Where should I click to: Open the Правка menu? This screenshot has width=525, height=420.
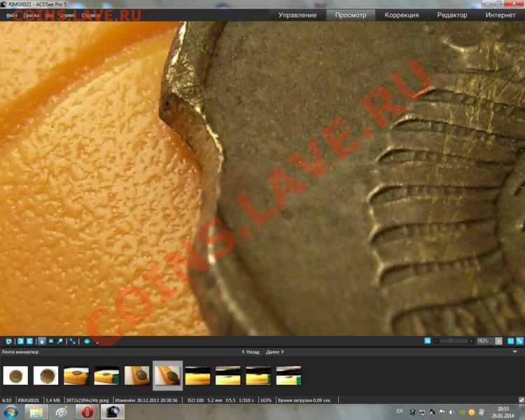tap(31, 15)
